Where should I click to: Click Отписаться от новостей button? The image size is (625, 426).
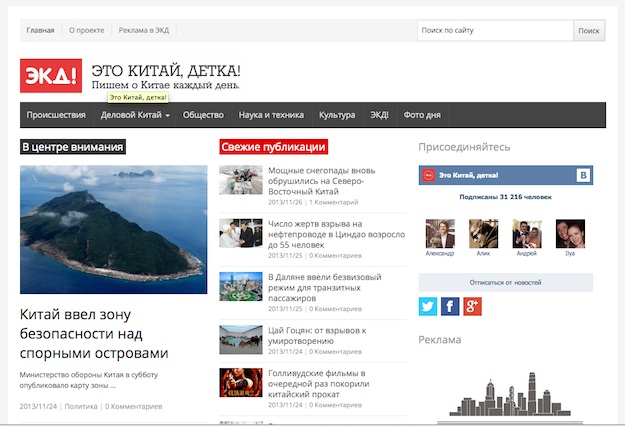(x=505, y=283)
